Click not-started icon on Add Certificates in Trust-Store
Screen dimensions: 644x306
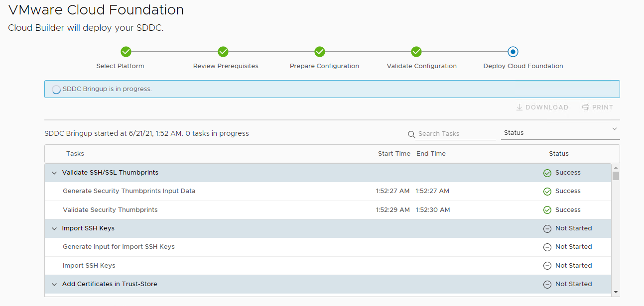pos(547,285)
